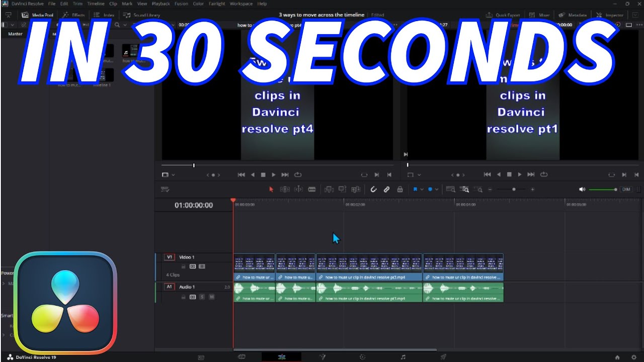Image resolution: width=644 pixels, height=362 pixels.
Task: Open the Mixer panel
Action: coord(540,15)
